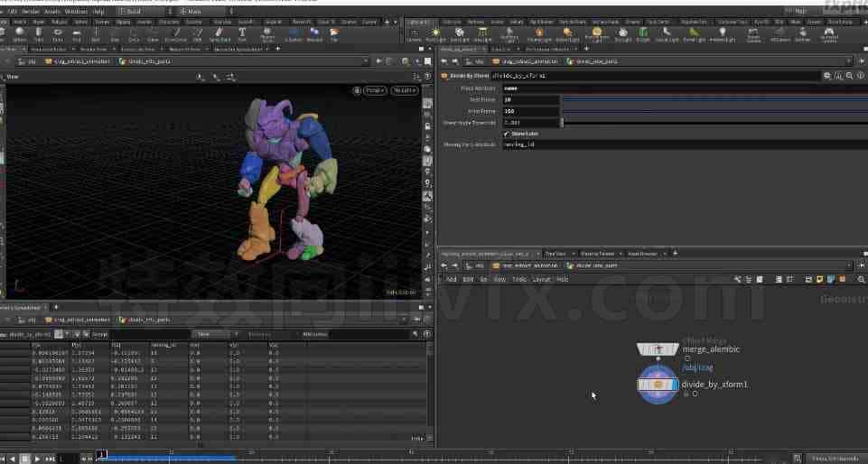Image resolution: width=868 pixels, height=464 pixels.
Task: Expand the viewport network path dropdown arrow
Action: tap(366, 61)
